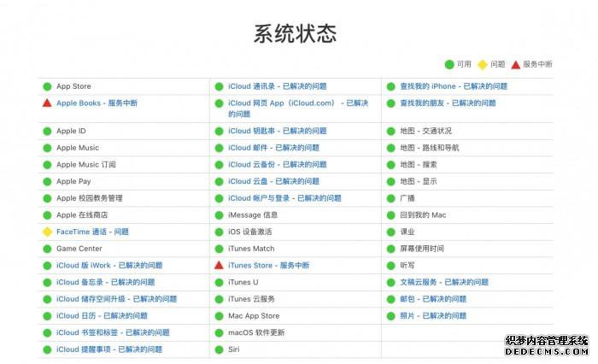Click the green status dot beside Mac App Store
This screenshot has width=598, height=364.
pos(219,316)
